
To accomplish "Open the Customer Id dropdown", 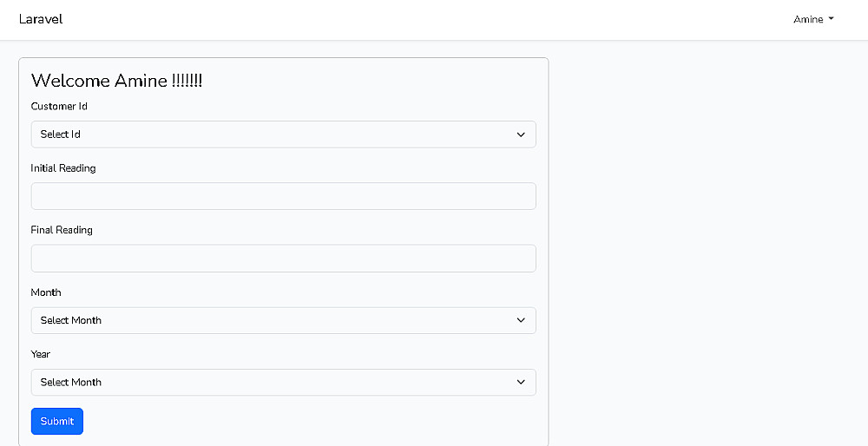I will 283,134.
